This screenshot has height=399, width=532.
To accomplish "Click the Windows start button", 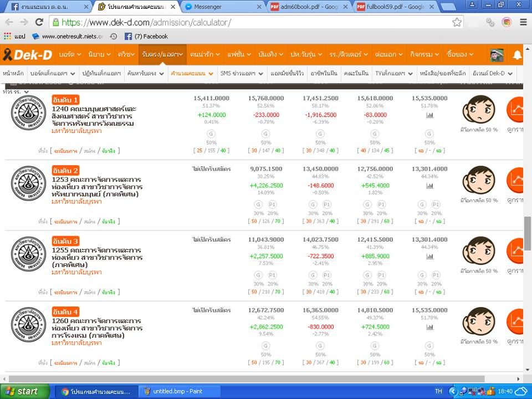I will tap(21, 391).
